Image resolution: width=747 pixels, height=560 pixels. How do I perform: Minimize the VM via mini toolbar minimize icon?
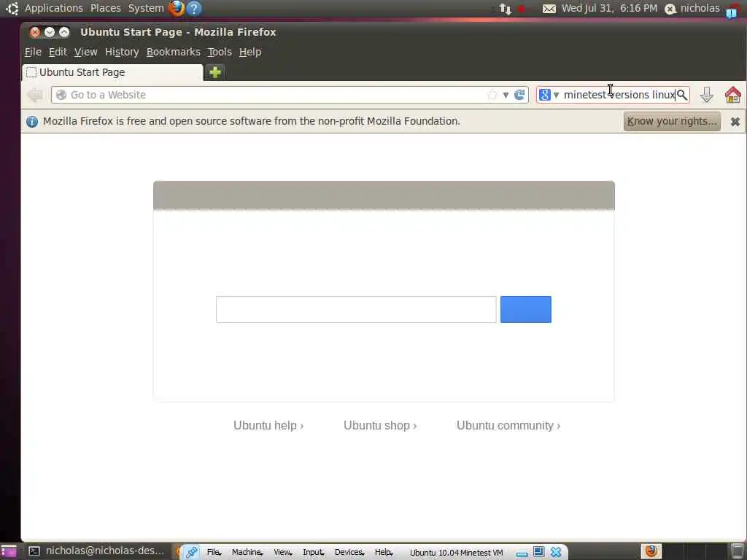522,554
